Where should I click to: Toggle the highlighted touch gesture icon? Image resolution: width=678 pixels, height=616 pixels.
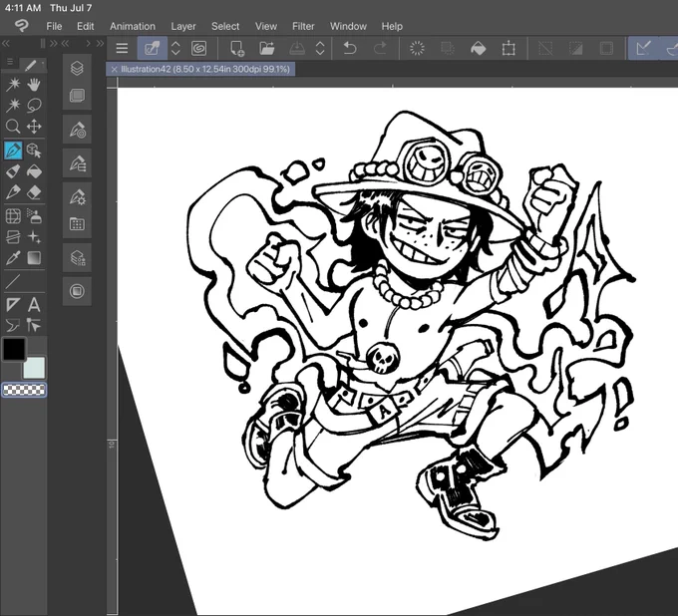[x=153, y=48]
